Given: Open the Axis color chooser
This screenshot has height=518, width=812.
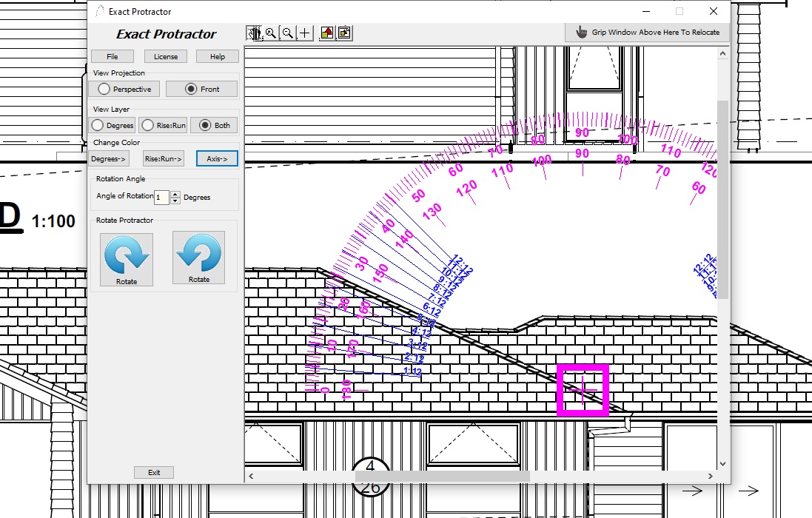Looking at the screenshot, I should [217, 158].
